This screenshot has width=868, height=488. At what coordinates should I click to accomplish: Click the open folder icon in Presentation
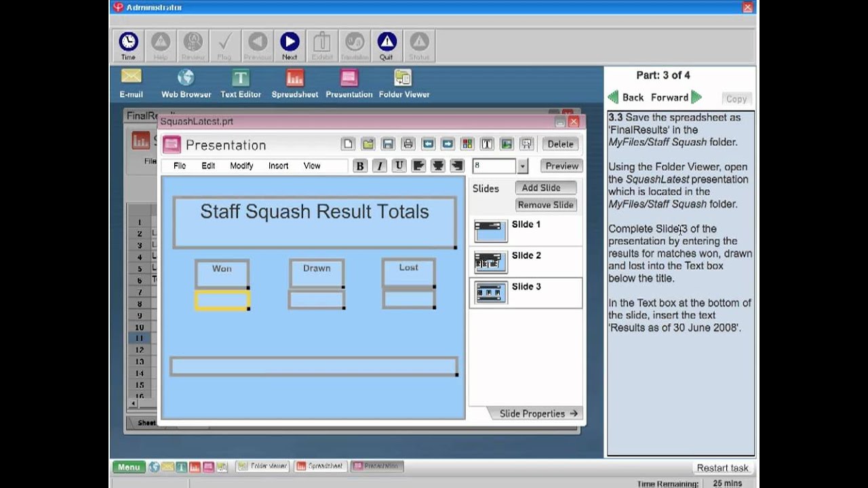tap(368, 144)
